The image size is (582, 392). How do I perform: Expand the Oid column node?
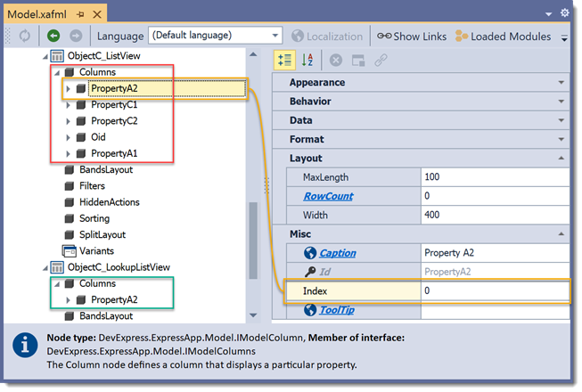68,137
